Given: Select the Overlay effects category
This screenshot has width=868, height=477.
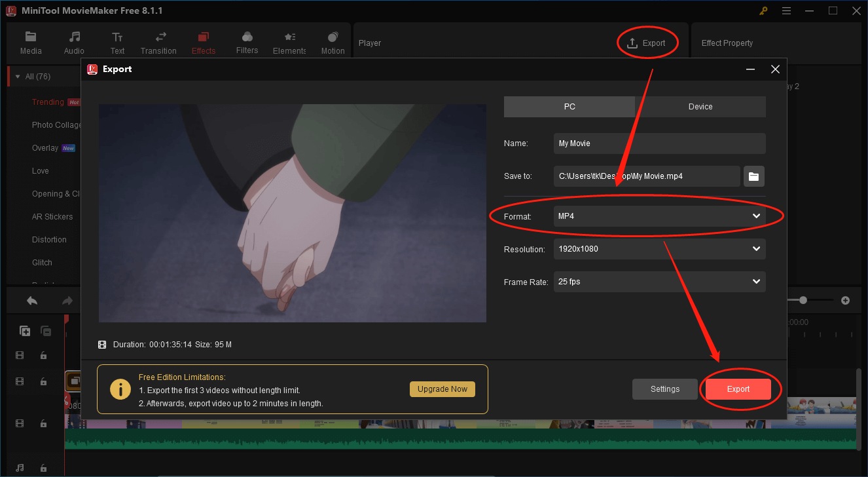Looking at the screenshot, I should click(45, 148).
